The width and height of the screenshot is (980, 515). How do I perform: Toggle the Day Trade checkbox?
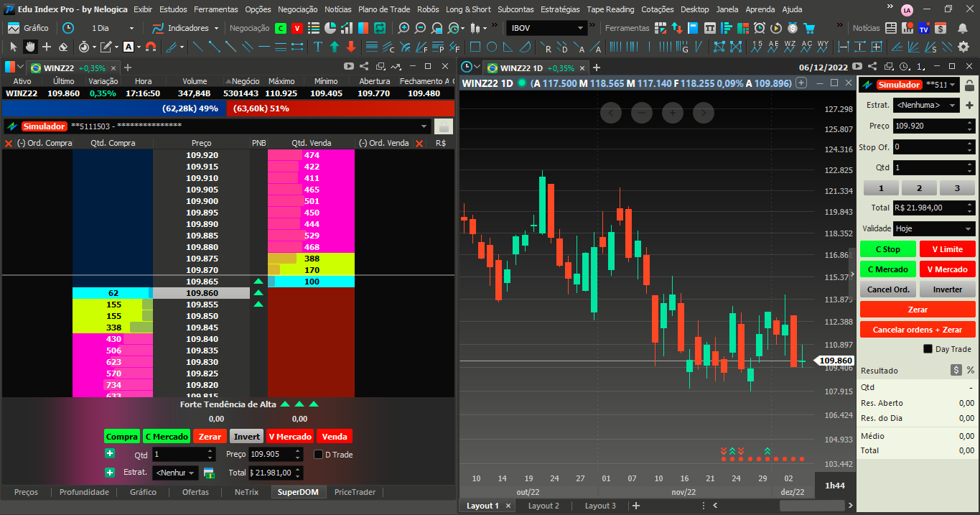pos(928,349)
